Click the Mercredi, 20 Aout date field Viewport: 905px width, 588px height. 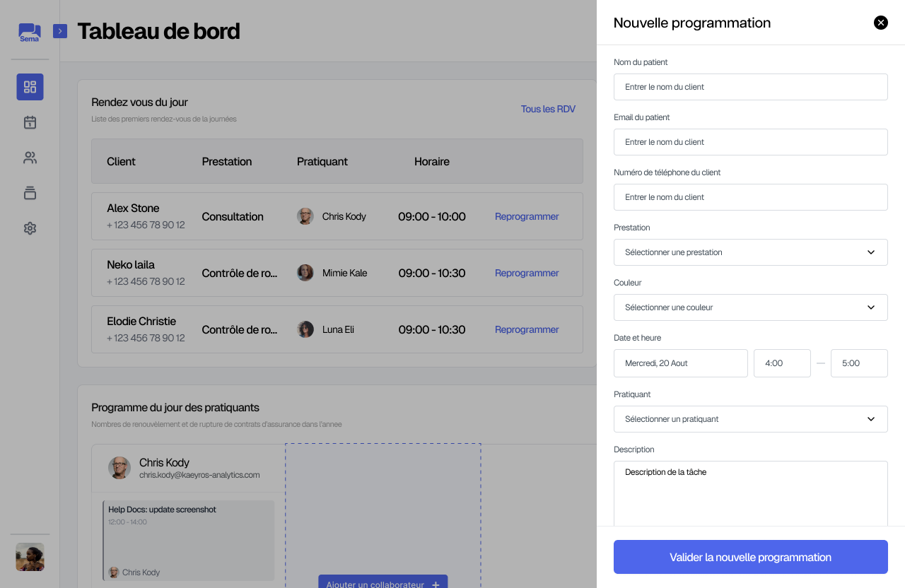coord(680,363)
